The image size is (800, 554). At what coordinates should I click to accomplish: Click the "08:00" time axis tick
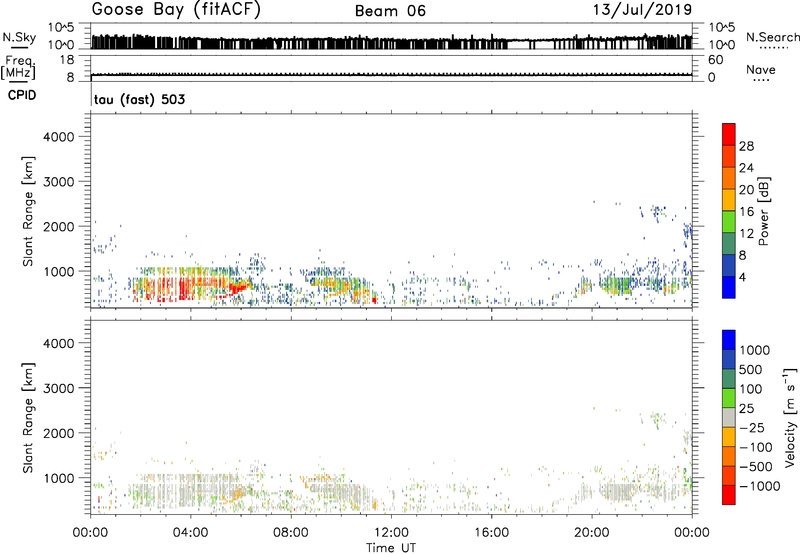(x=291, y=533)
